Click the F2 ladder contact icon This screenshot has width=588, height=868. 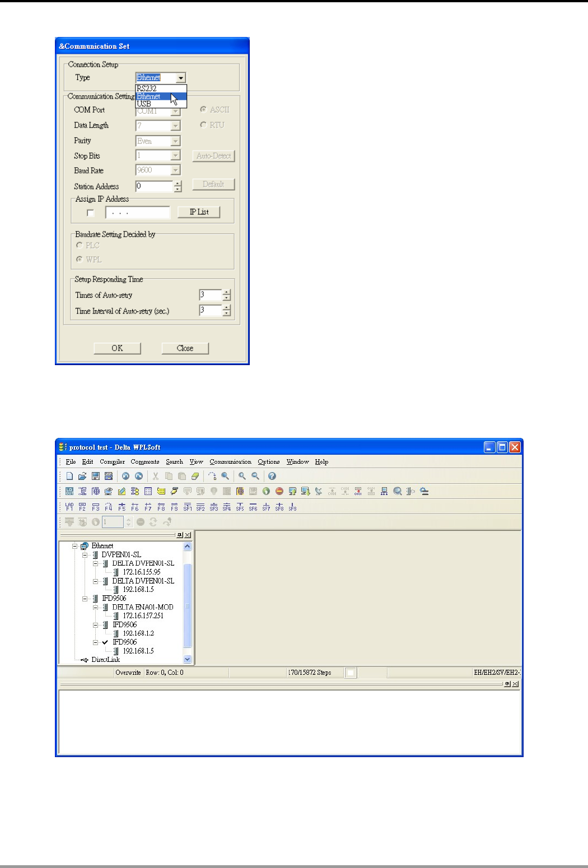pyautogui.click(x=82, y=507)
